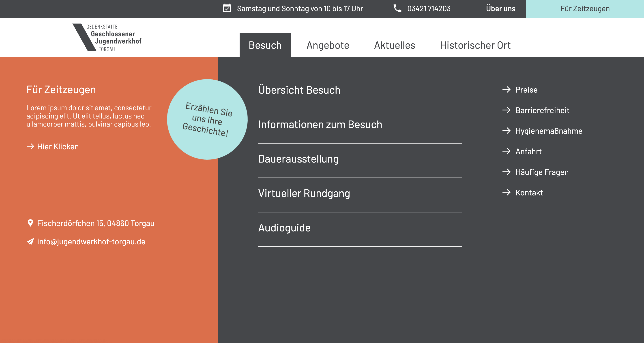Open the Über uns link
Viewport: 644px width, 343px height.
coord(500,8)
